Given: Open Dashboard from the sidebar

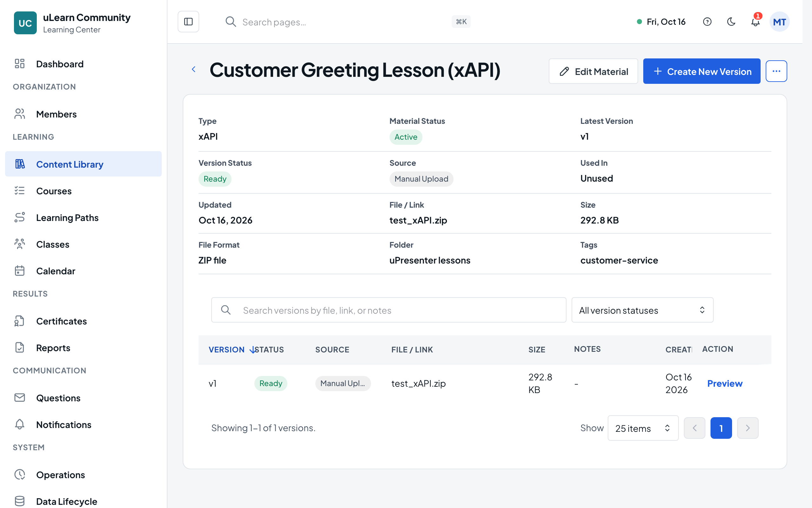Looking at the screenshot, I should pos(83,64).
